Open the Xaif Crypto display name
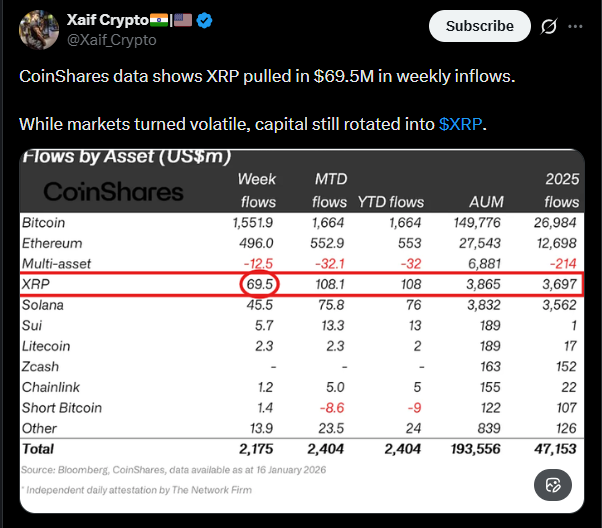 (x=106, y=20)
